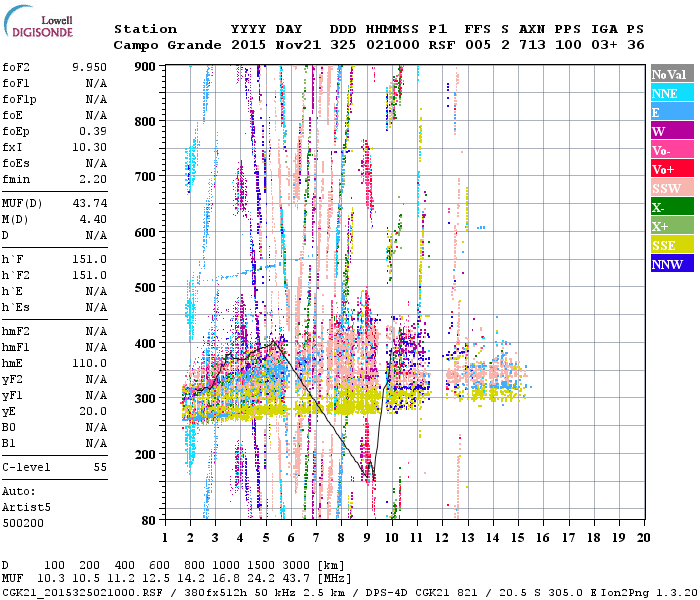700x600 pixels.
Task: Click the fmin value 2.20
Action: [93, 179]
